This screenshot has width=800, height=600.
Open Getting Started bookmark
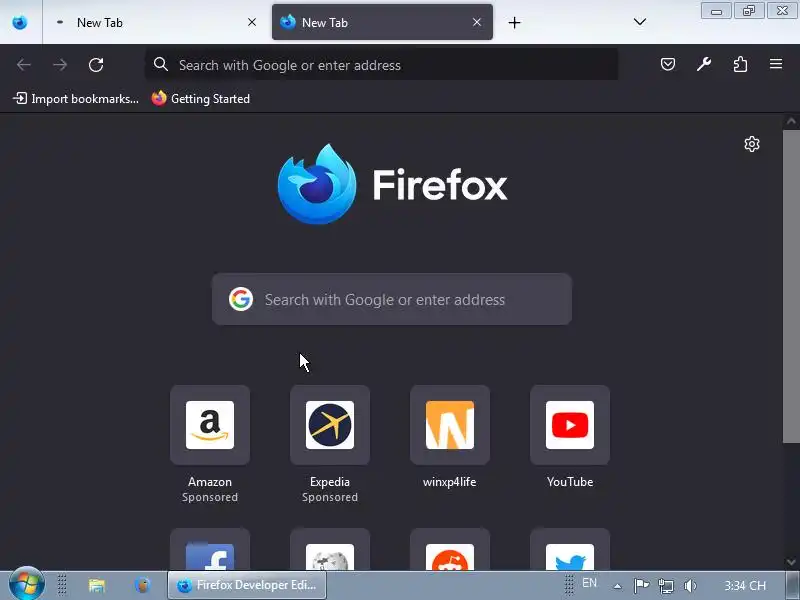(x=201, y=98)
